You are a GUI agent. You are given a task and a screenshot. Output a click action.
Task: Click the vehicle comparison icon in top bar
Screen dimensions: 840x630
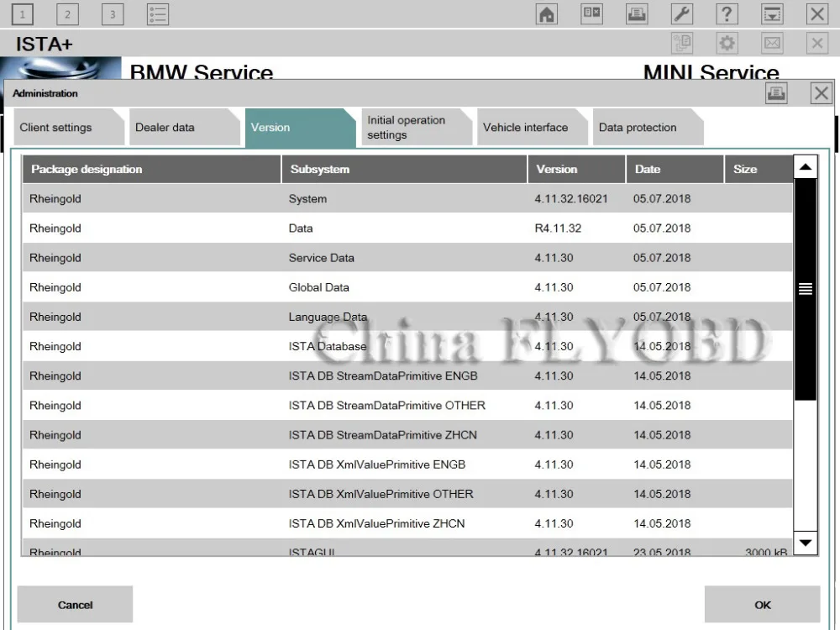coord(591,14)
